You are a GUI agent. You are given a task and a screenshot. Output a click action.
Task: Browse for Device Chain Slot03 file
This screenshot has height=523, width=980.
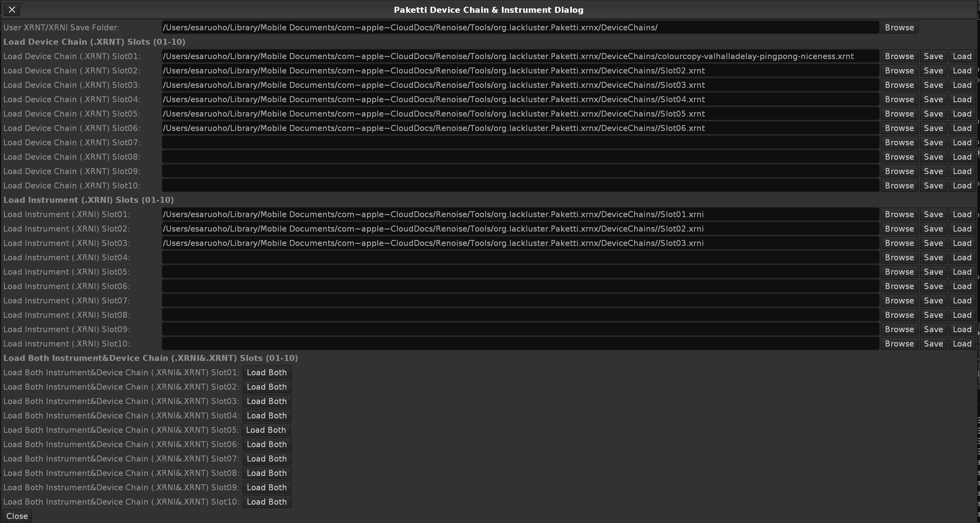pos(899,85)
